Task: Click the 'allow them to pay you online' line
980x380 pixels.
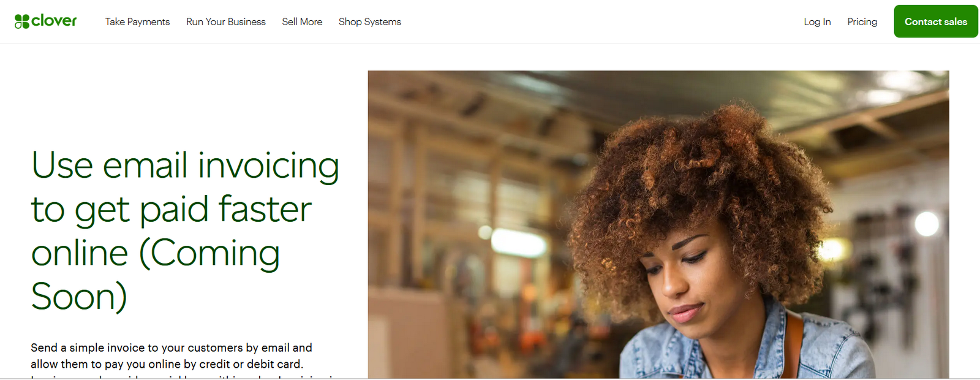Action: click(x=167, y=364)
